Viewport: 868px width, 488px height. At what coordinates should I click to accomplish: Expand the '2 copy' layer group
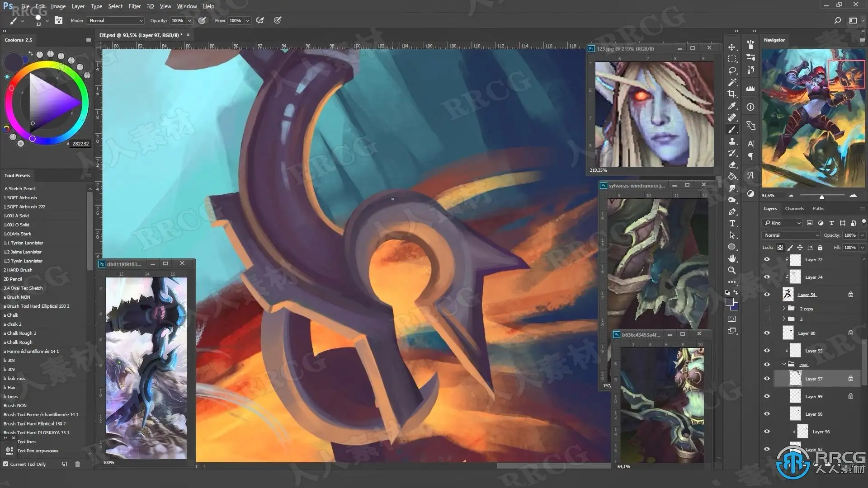[x=784, y=309]
